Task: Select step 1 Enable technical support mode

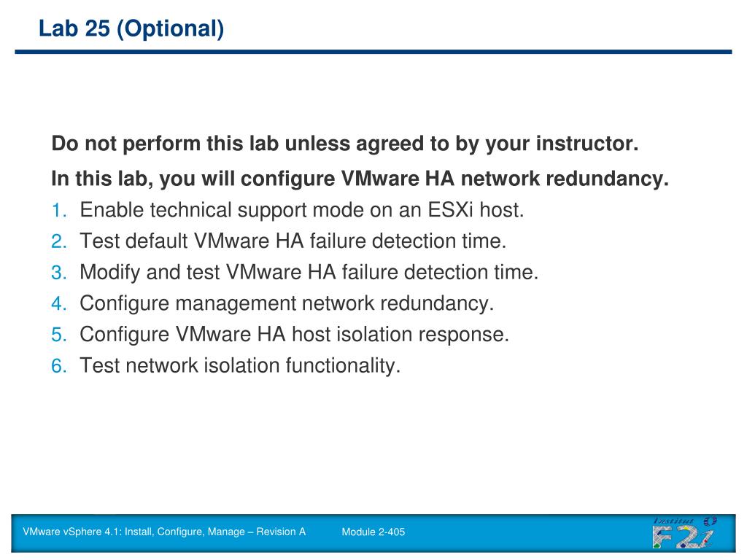Action: pyautogui.click(x=301, y=210)
